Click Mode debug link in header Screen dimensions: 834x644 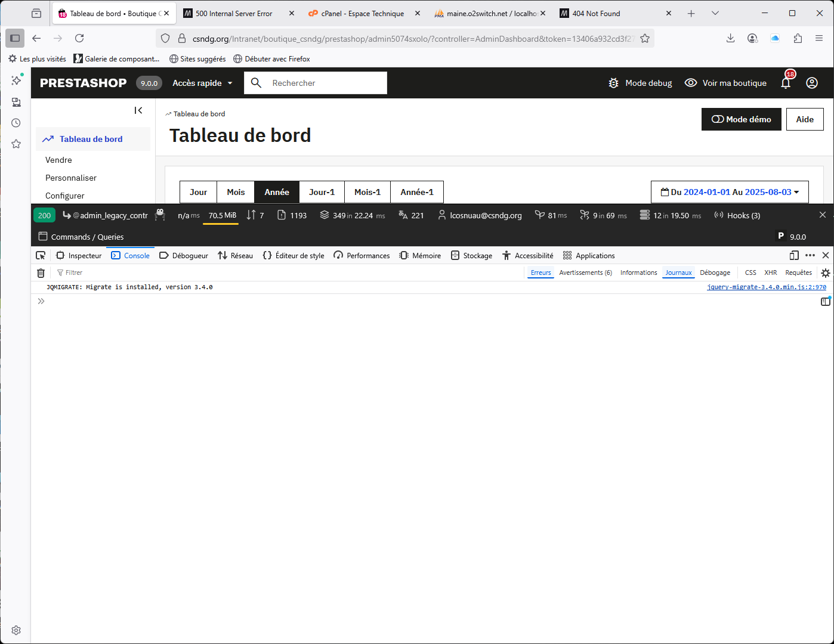pyautogui.click(x=640, y=83)
